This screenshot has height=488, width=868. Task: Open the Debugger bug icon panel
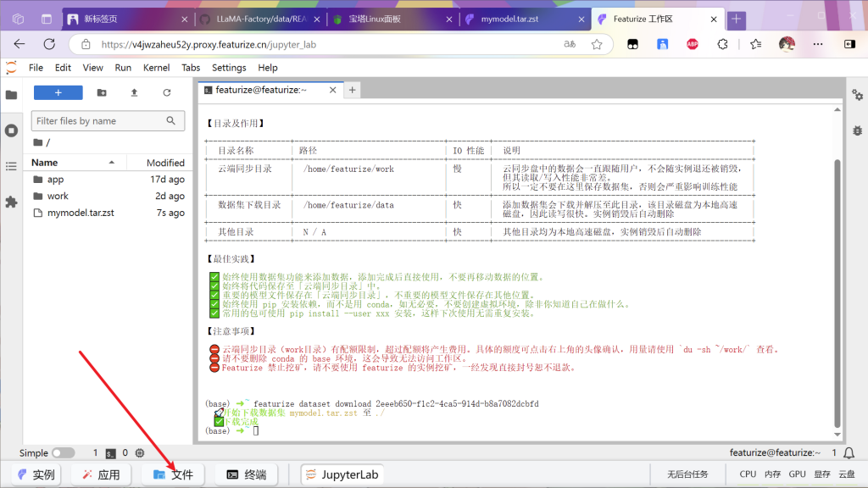pyautogui.click(x=858, y=130)
